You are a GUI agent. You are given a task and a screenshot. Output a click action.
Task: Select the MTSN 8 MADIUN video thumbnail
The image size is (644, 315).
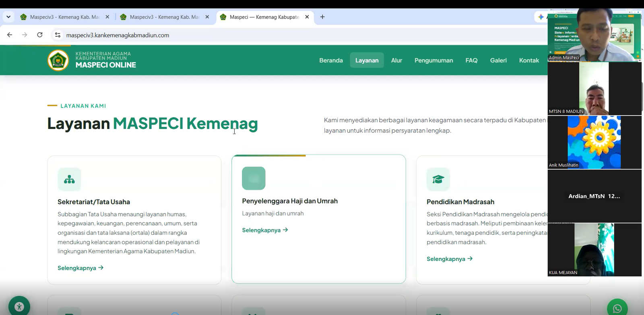(x=594, y=89)
